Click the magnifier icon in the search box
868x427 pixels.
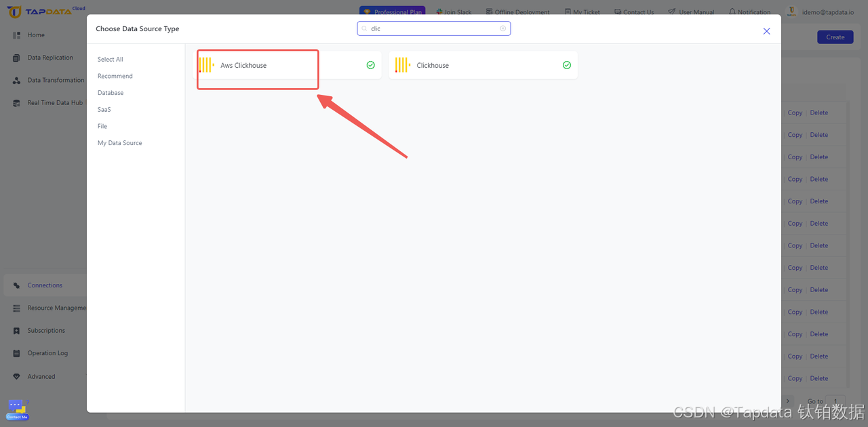point(364,28)
